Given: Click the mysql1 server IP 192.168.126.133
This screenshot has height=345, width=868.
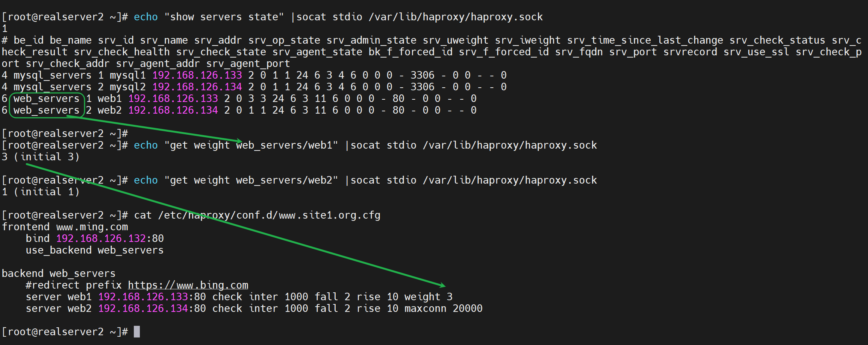Looking at the screenshot, I should pos(197,75).
